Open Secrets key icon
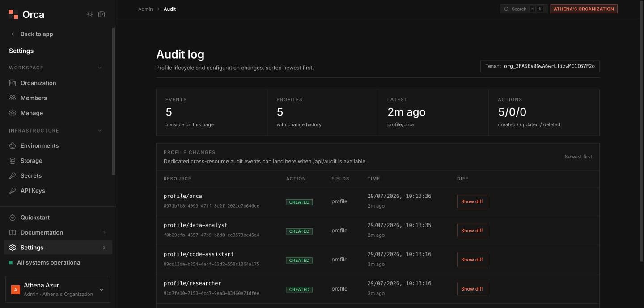 (13, 175)
